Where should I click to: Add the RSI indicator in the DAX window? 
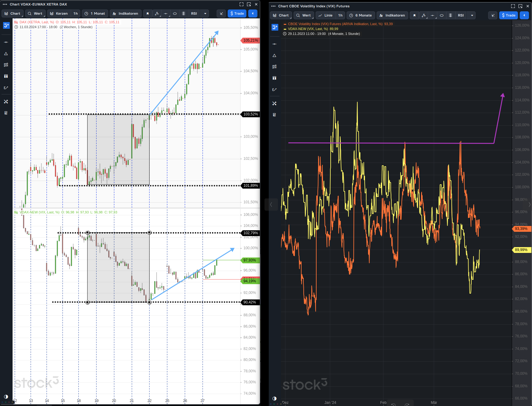pos(194,13)
